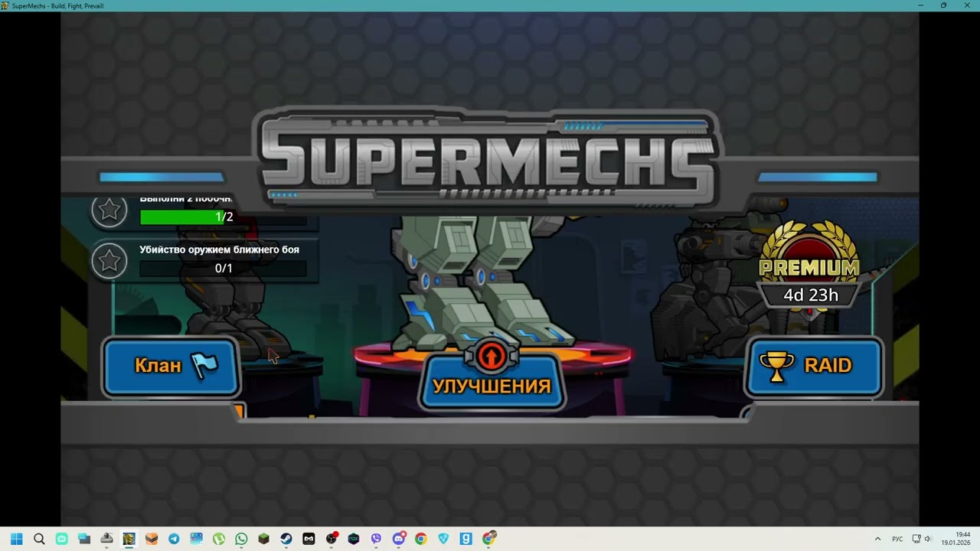The image size is (980, 551).
Task: Click the '4d 23h' premium timer
Action: (x=811, y=295)
